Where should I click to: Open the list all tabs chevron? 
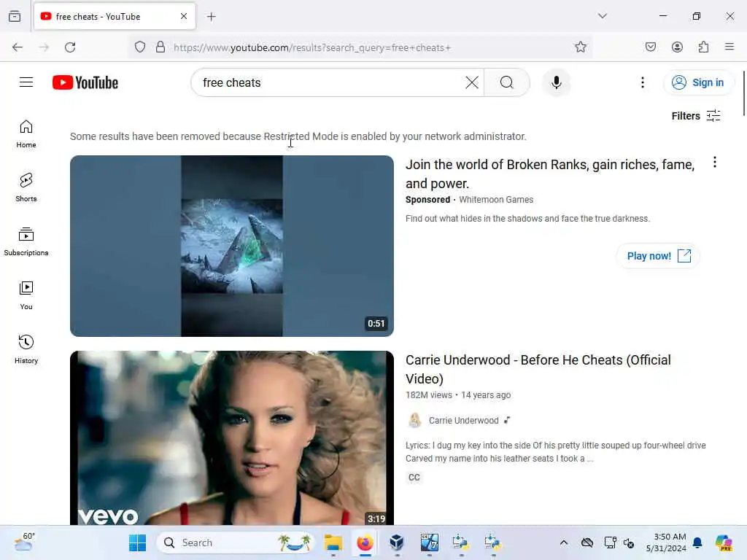[603, 16]
